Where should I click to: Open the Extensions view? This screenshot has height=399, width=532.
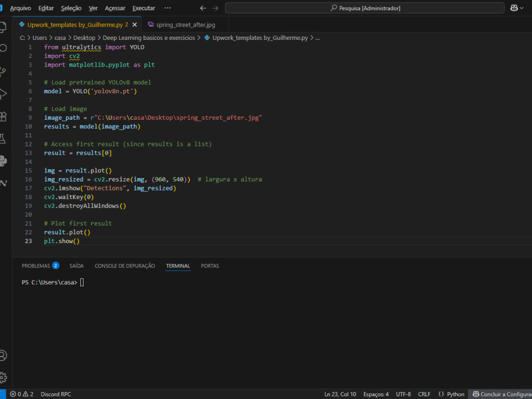click(3, 117)
